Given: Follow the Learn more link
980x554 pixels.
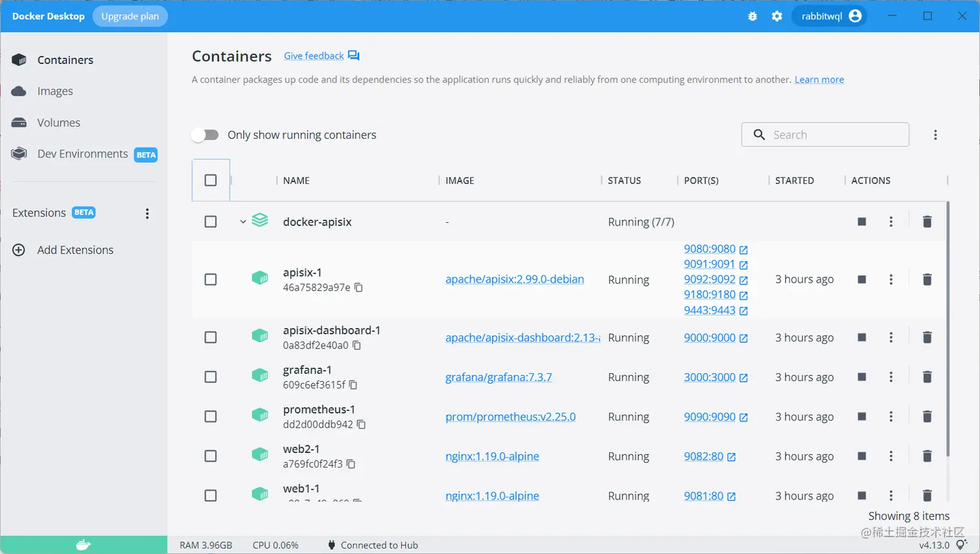Looking at the screenshot, I should 819,80.
